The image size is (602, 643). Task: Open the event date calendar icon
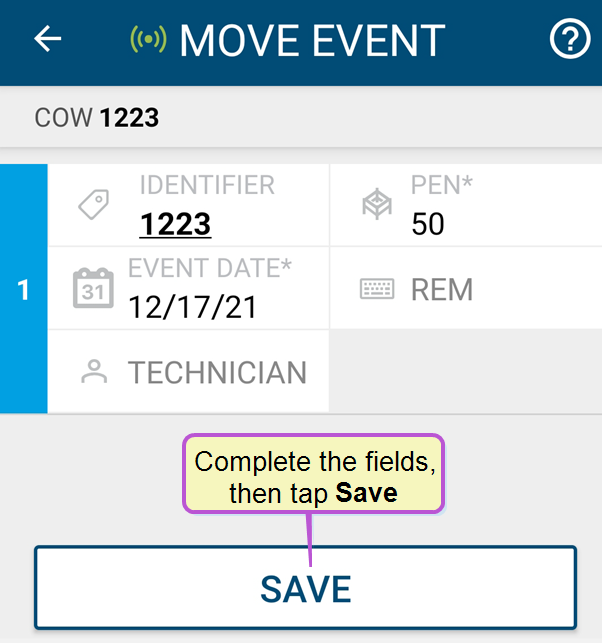click(x=93, y=288)
